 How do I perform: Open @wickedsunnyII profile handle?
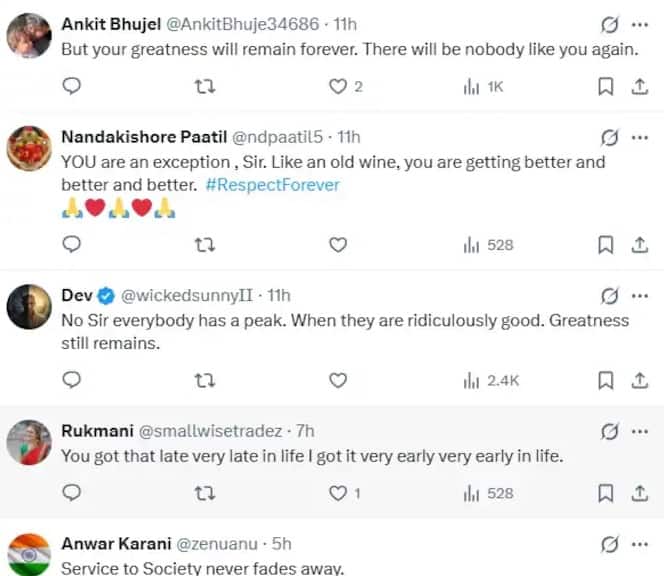click(187, 295)
